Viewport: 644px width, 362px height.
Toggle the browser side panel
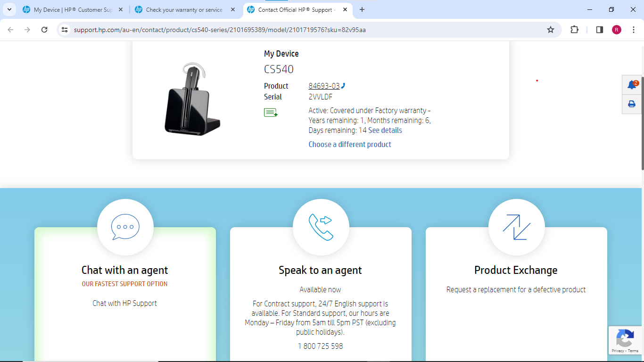click(x=599, y=30)
